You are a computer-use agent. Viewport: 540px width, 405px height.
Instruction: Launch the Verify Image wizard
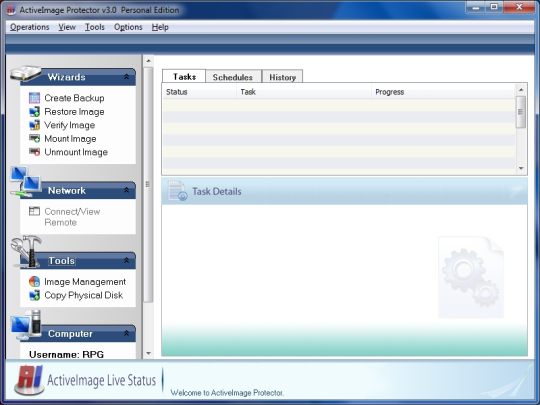[x=70, y=125]
